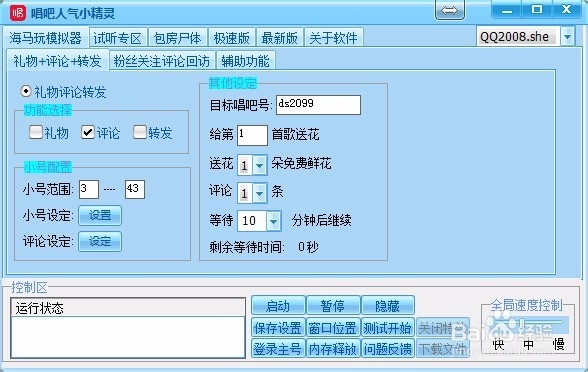
Task: Switch to the 海马玩模拟器 tab
Action: pos(45,38)
